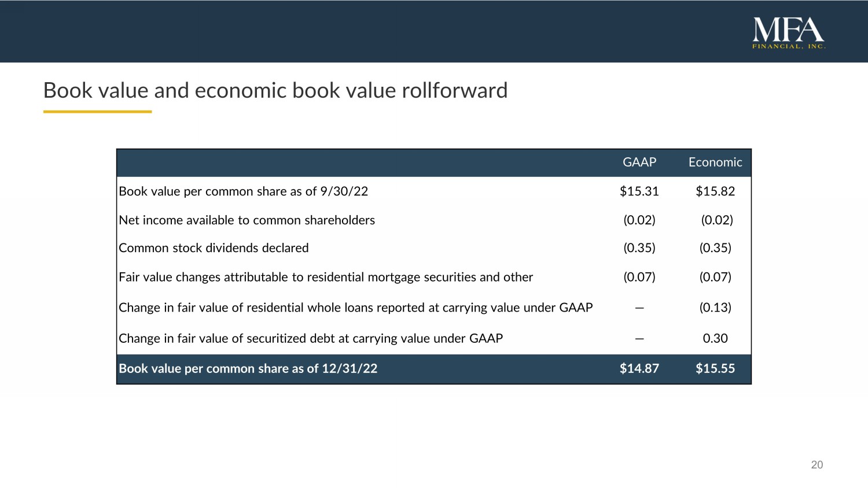Click the residential whole loans change label
Image resolution: width=868 pixels, height=488 pixels.
356,308
